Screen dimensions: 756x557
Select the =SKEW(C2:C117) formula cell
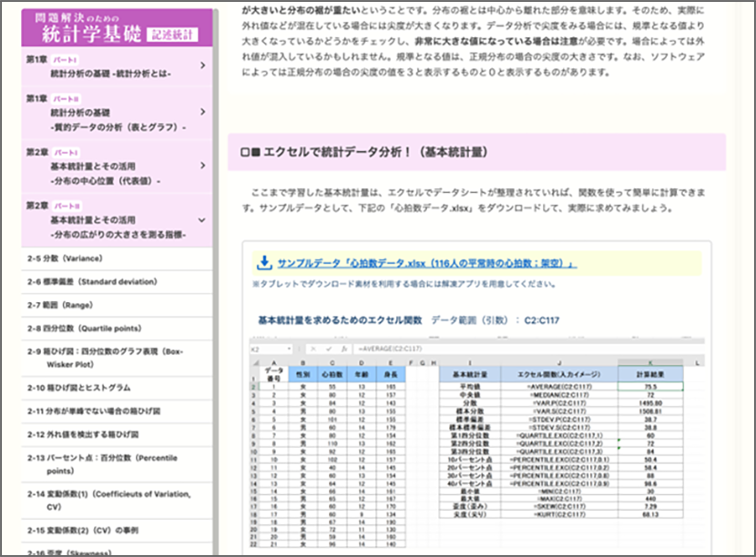pyautogui.click(x=559, y=506)
